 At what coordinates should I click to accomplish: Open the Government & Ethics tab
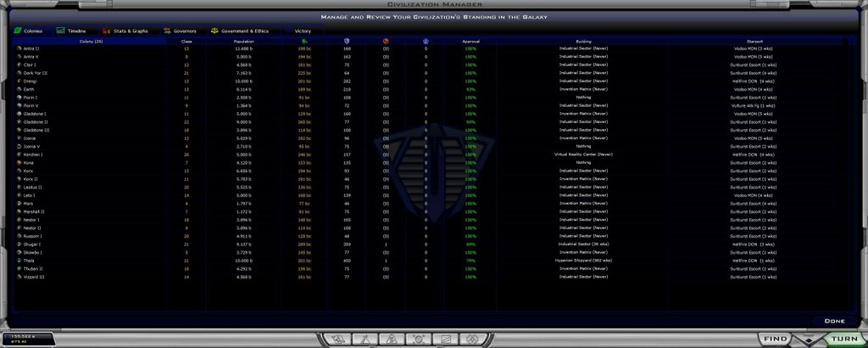[x=240, y=31]
